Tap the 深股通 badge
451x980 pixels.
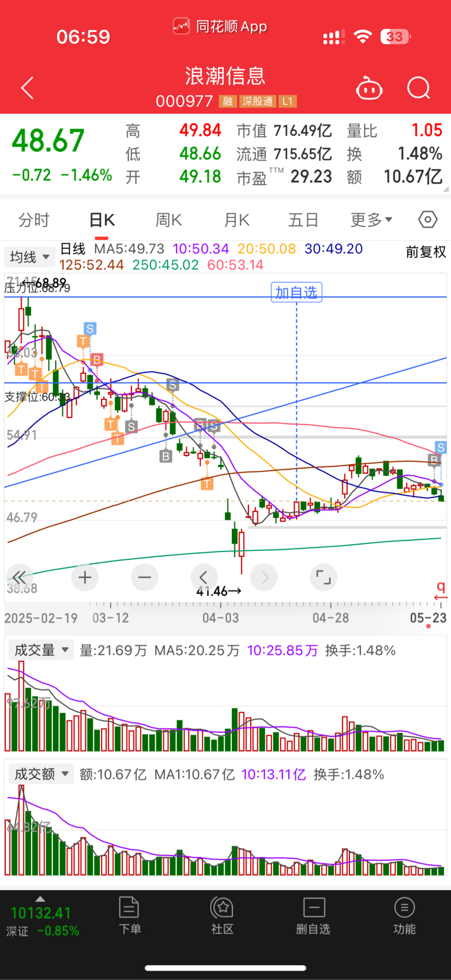pyautogui.click(x=257, y=102)
